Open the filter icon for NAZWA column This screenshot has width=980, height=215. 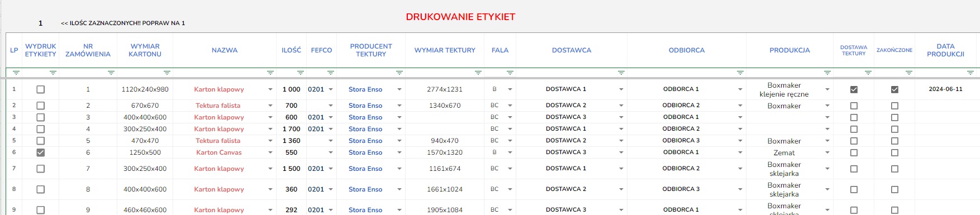[270, 73]
